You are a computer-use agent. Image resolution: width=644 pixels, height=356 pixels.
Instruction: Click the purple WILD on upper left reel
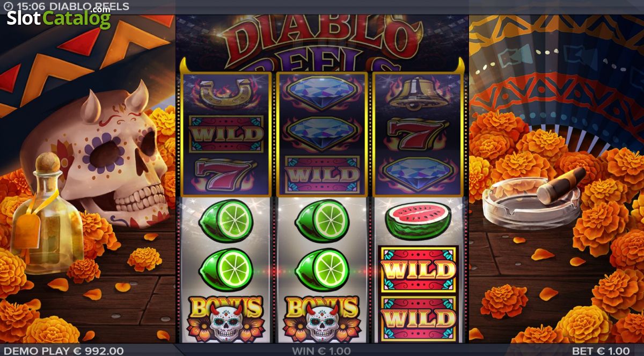coord(225,134)
